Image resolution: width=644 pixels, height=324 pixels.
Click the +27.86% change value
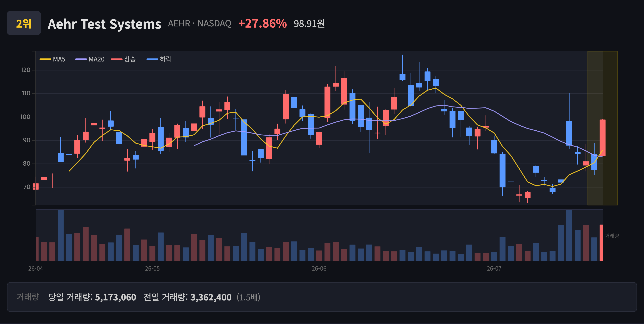tap(262, 24)
